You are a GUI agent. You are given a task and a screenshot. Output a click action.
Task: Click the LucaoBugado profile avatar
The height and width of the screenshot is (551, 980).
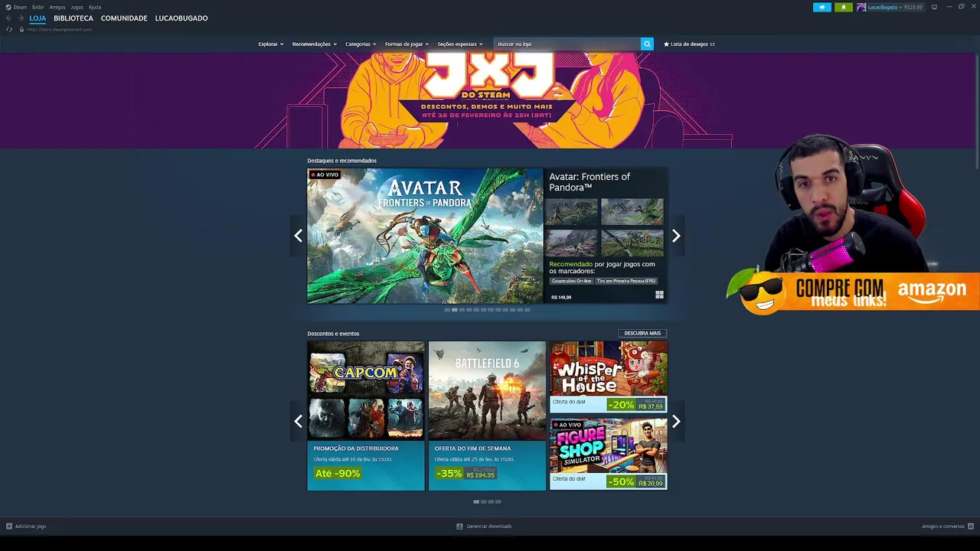(x=861, y=7)
